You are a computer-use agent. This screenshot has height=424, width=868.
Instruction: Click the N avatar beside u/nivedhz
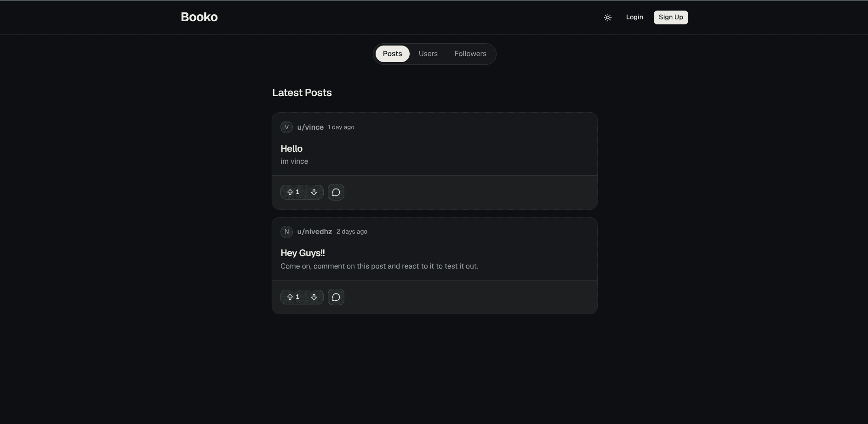click(286, 231)
